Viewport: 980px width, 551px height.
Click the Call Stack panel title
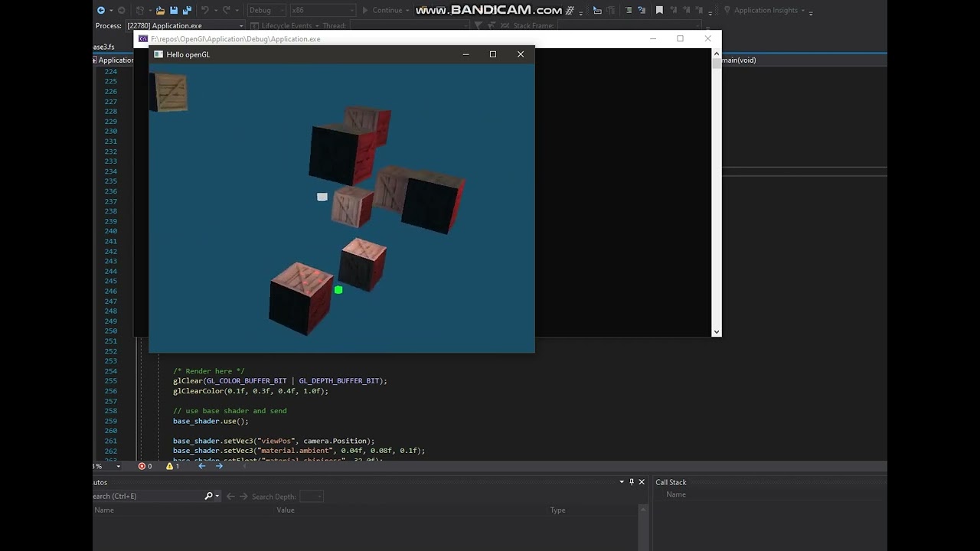[x=671, y=482]
